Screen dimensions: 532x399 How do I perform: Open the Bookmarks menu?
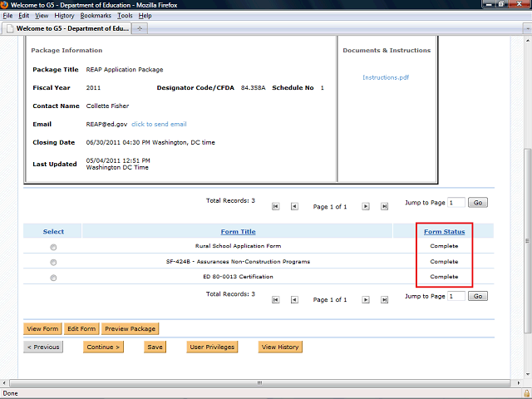pos(96,16)
